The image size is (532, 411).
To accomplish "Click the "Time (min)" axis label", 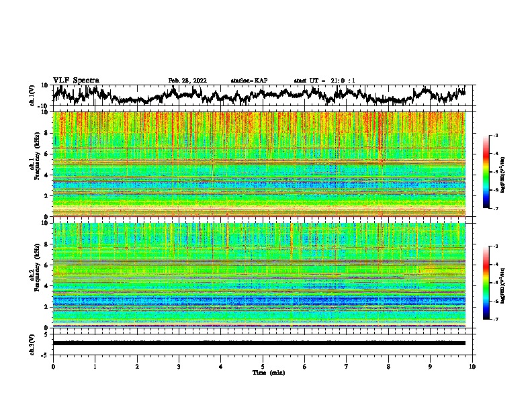I will pos(269,373).
